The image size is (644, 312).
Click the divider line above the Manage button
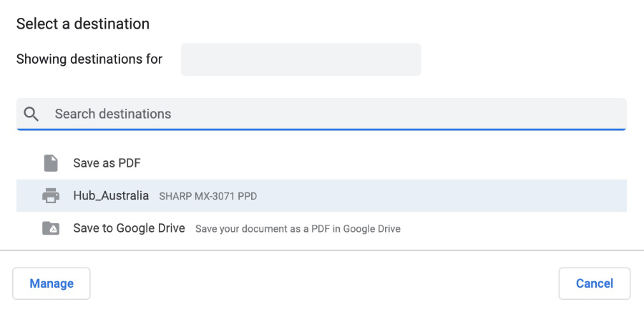click(322, 250)
